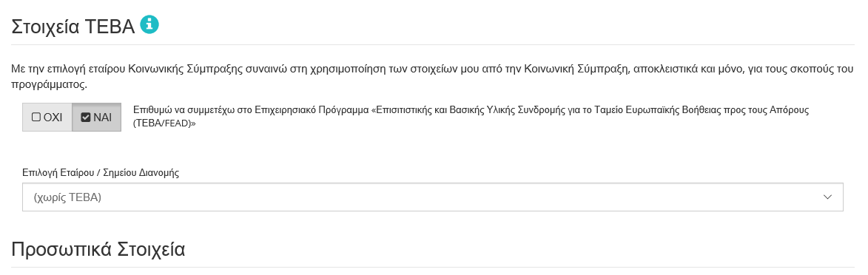Select the ΝΑΙ toggle button
The width and height of the screenshot is (868, 275).
[96, 118]
